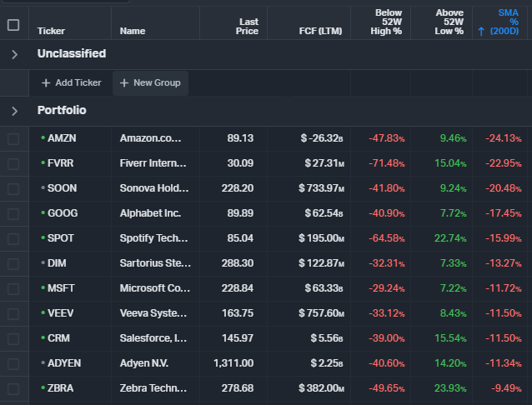
Task: Collapse the Portfolio group chevron
Action: click(14, 111)
